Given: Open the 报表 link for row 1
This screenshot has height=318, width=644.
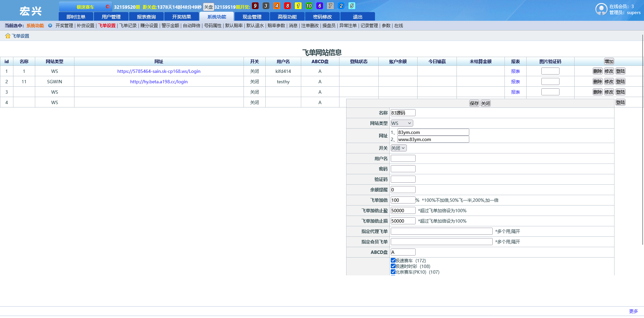Looking at the screenshot, I should pos(515,71).
